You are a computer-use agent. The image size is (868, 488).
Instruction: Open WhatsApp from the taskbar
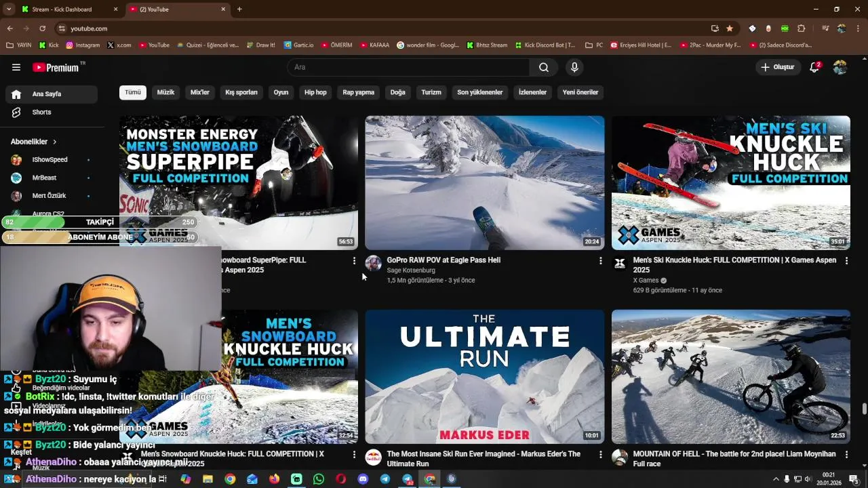coord(319,479)
